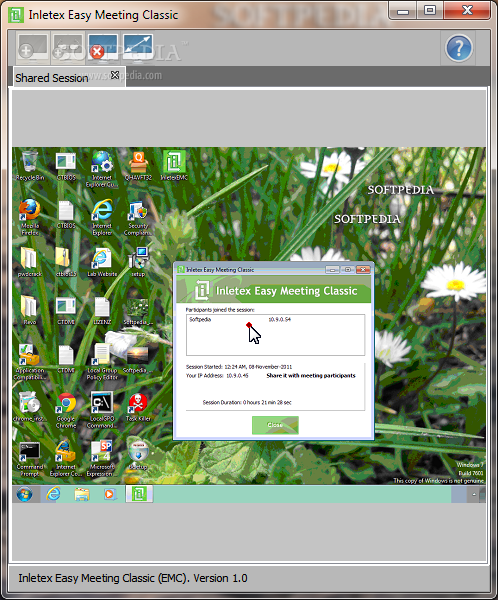Screen dimensions: 498x600
Task: Open Windows Explorer folder on shared taskbar
Action: click(82, 494)
